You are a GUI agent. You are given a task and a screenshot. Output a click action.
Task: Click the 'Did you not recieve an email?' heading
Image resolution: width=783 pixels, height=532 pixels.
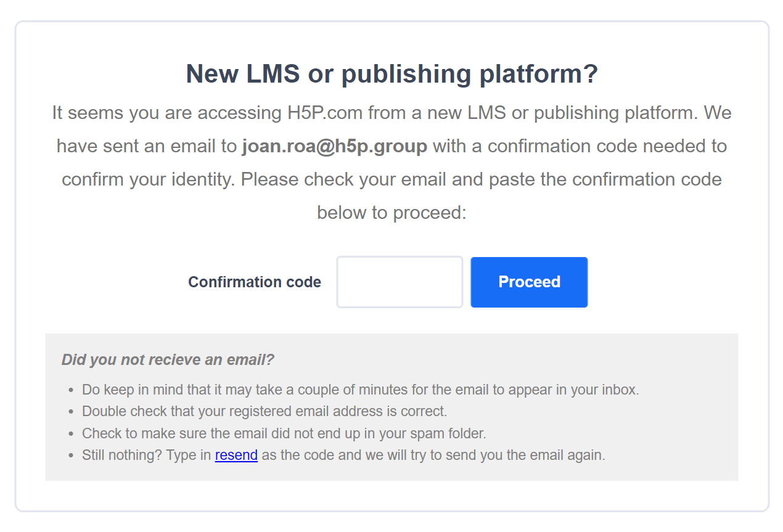pos(168,359)
